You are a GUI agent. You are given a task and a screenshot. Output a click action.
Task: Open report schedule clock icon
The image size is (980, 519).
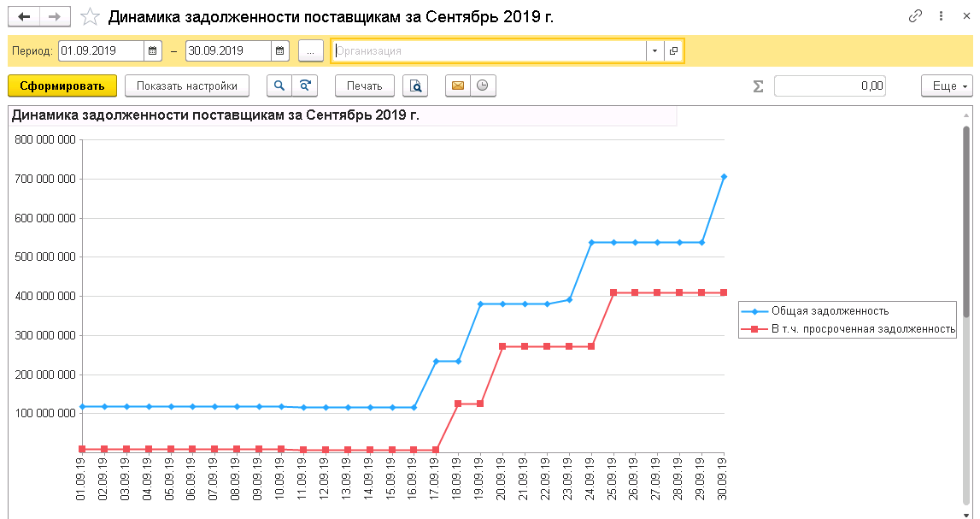click(483, 86)
